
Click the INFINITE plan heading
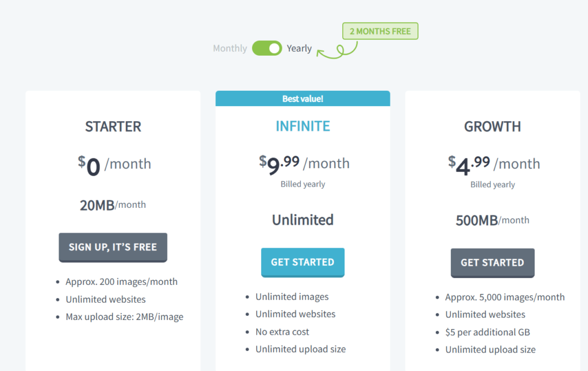tap(303, 126)
